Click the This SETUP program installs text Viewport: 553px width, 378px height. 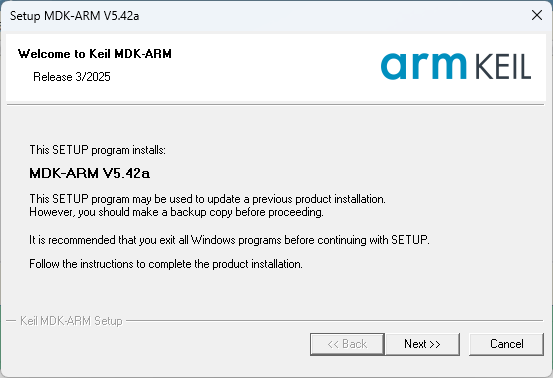pos(97,150)
